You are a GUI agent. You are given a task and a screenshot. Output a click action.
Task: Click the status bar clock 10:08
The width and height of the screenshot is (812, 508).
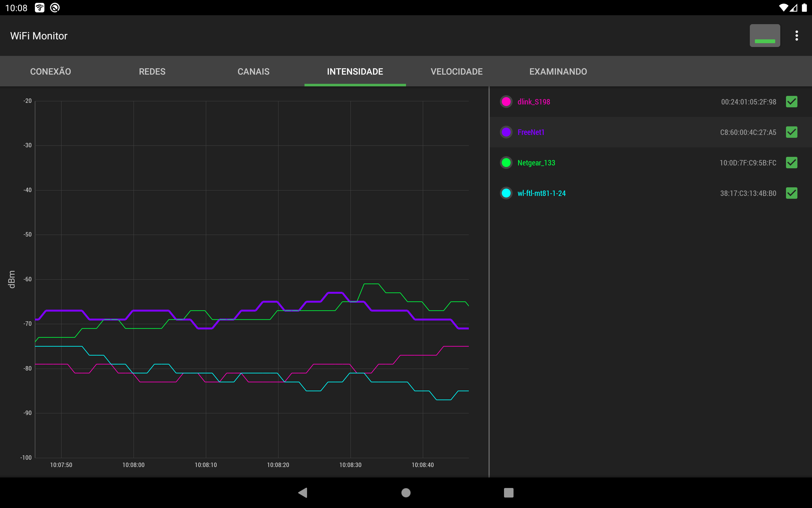point(16,8)
